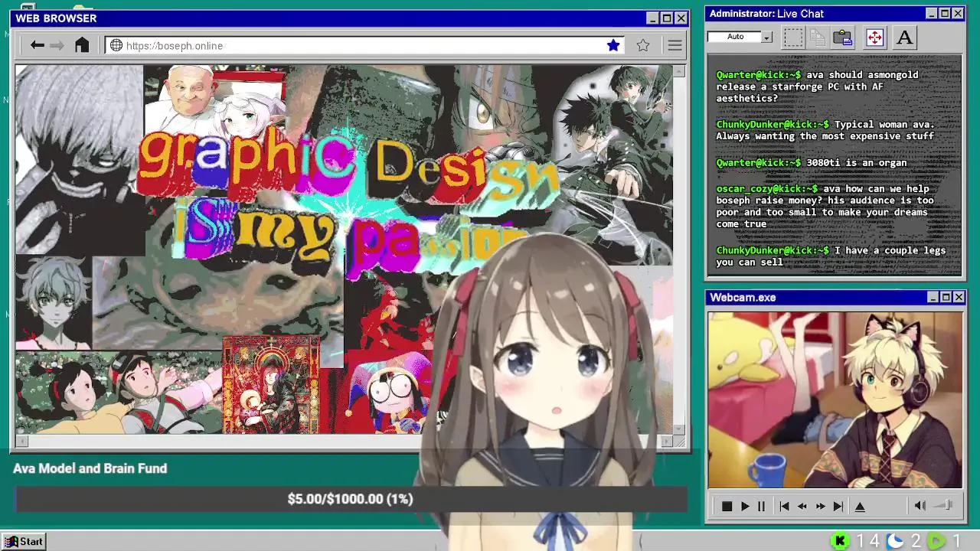The image size is (980, 551).
Task: Click the Qwarter message '3080ti is an organ'
Action: coord(812,162)
